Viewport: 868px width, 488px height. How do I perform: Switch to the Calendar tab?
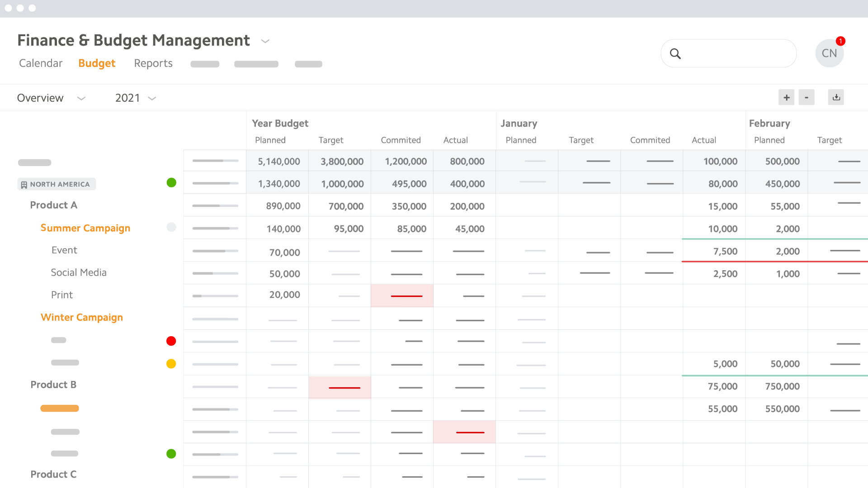41,63
